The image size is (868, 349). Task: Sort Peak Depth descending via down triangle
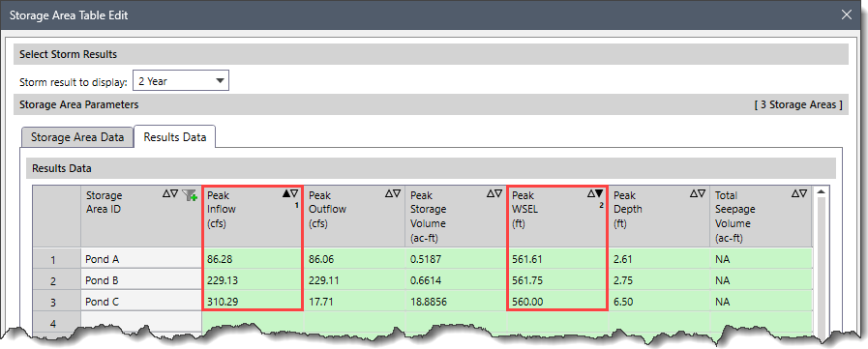[x=702, y=193]
